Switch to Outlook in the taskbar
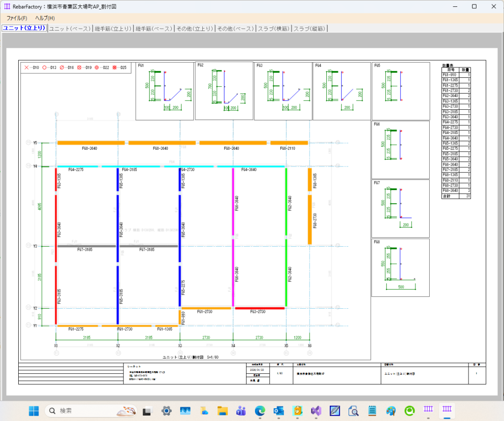Screen dimensions: 504x421 (279, 410)
